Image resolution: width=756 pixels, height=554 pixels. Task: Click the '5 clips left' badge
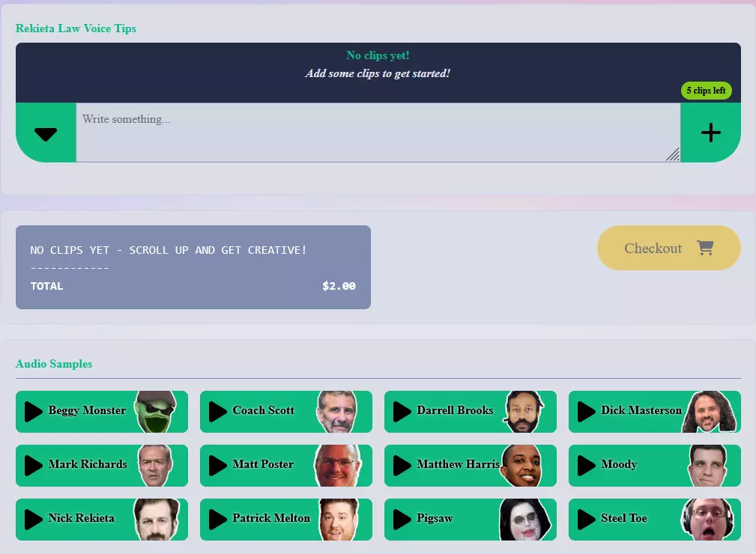pyautogui.click(x=707, y=91)
